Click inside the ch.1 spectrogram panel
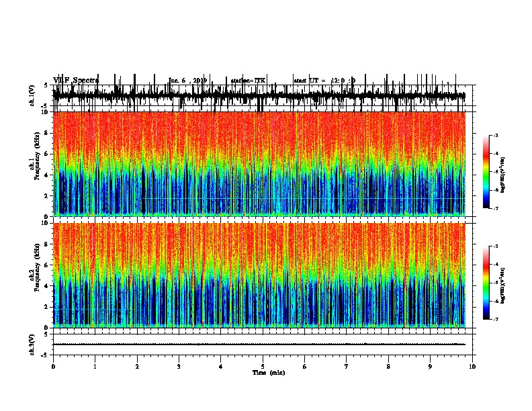 (x=259, y=164)
